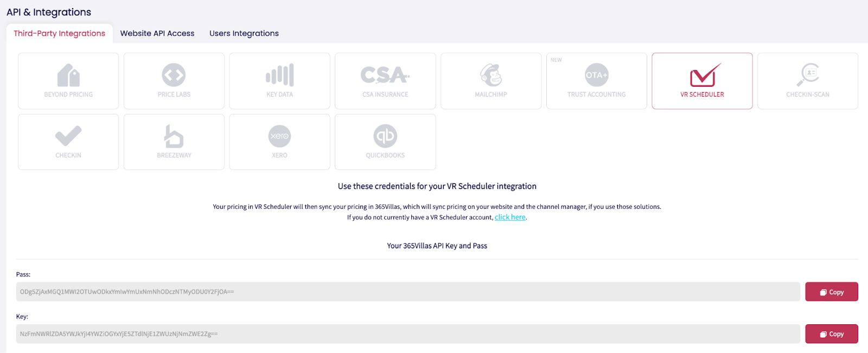The image size is (868, 353).
Task: Select the Checkin checkmark tile
Action: pyautogui.click(x=68, y=142)
